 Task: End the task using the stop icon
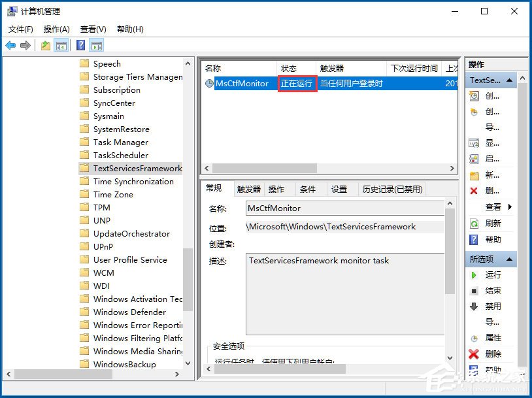pyautogui.click(x=474, y=290)
